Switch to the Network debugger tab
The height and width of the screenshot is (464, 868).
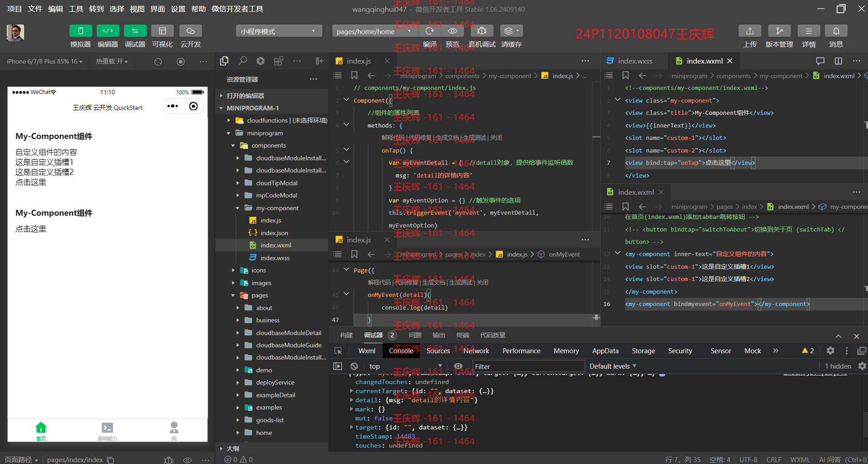click(476, 351)
